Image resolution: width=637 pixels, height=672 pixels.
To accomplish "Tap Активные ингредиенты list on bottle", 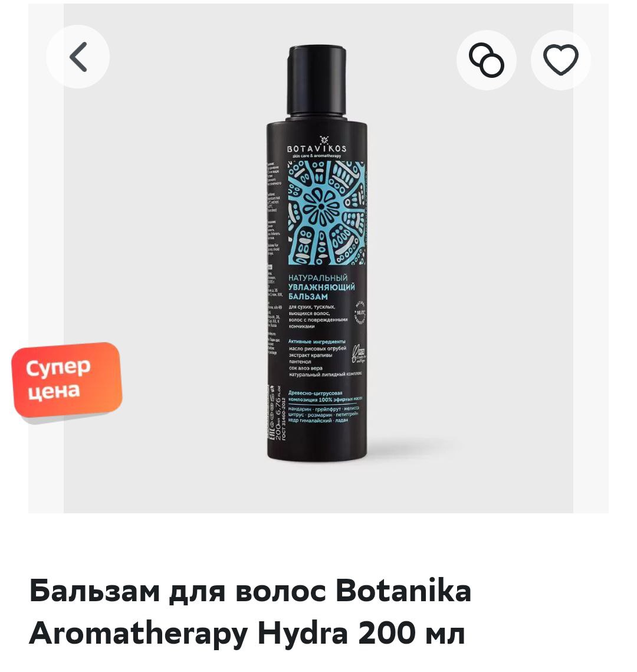I will (324, 358).
